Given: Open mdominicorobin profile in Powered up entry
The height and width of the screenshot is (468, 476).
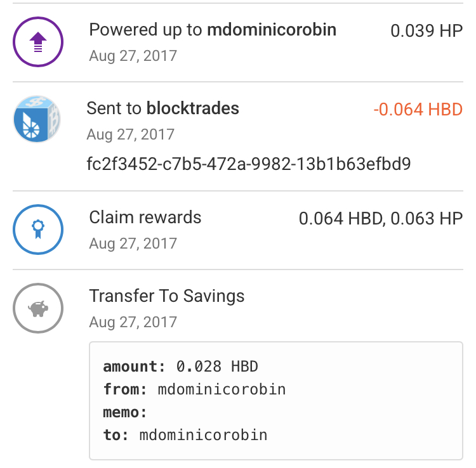Looking at the screenshot, I should (x=272, y=30).
